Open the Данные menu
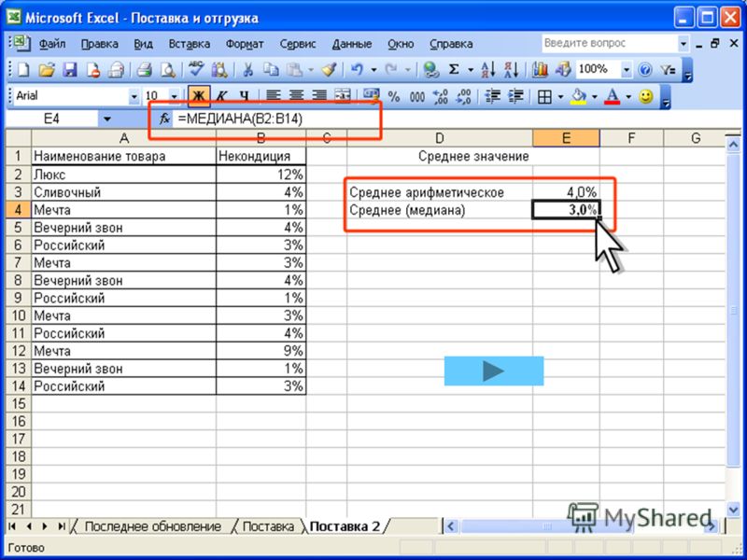Viewport: 747px width, 560px height. (352, 44)
